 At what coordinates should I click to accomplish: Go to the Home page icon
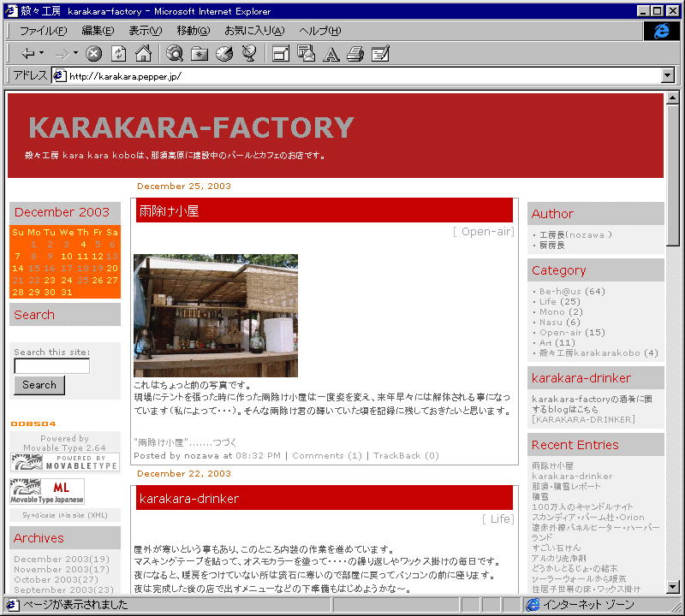pyautogui.click(x=143, y=54)
